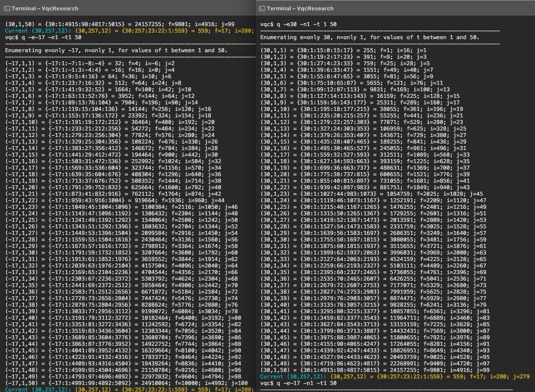Viewport: 535px width, 392px height.
Task: Click the terminal icon of the left Terminal window
Action: click(7, 9)
